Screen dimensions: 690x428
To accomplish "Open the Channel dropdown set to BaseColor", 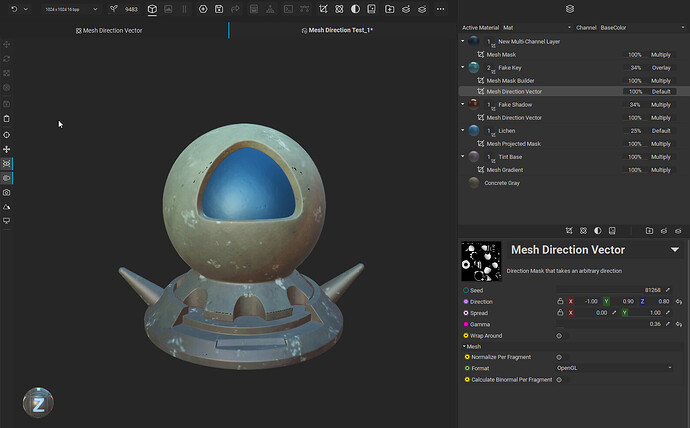I will [x=637, y=28].
